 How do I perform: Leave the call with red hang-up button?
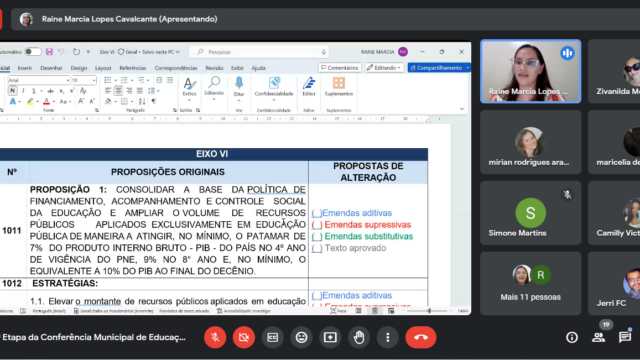[x=421, y=337]
